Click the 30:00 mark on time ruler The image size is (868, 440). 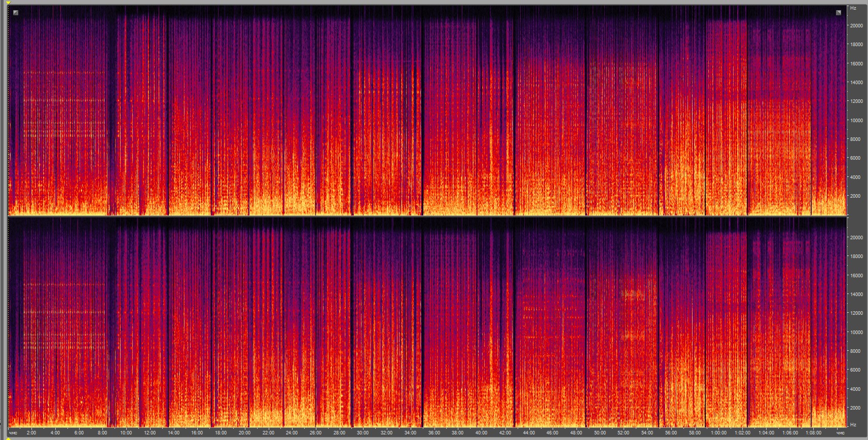coord(363,433)
